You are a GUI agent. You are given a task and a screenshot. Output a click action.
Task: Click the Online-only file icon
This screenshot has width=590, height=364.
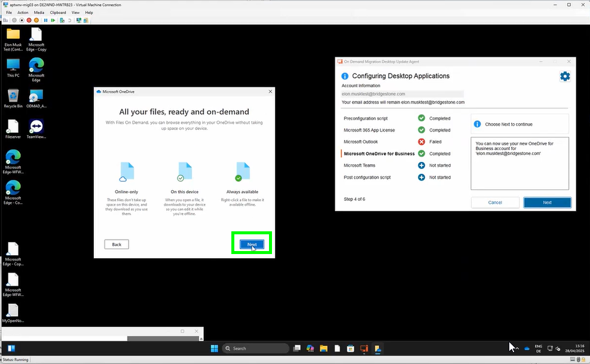click(x=127, y=172)
